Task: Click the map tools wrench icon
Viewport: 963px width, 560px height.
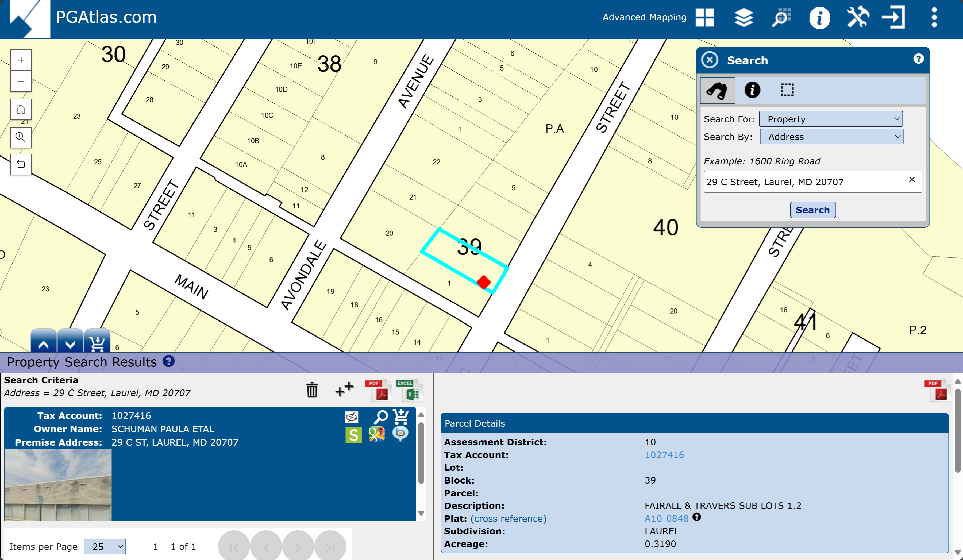Action: (x=857, y=18)
